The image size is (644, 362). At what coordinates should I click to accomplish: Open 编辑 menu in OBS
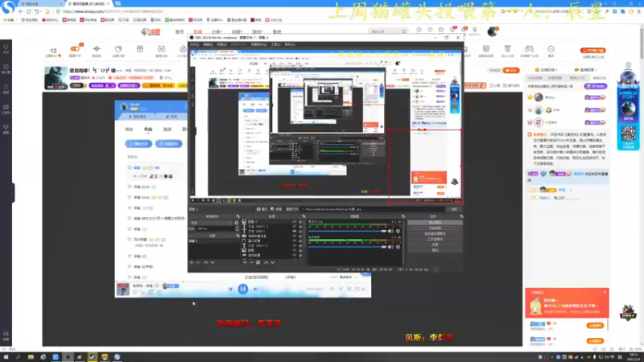[208, 44]
